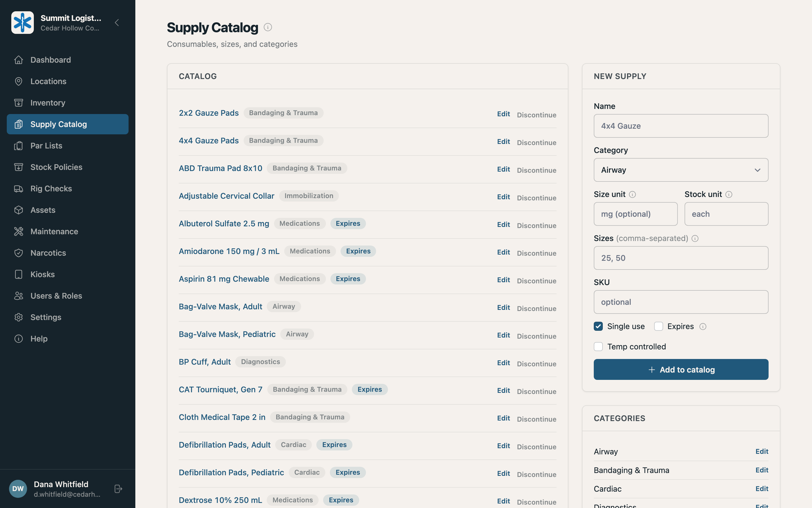Click the Size unit info icon
This screenshot has width=812, height=508.
point(632,194)
